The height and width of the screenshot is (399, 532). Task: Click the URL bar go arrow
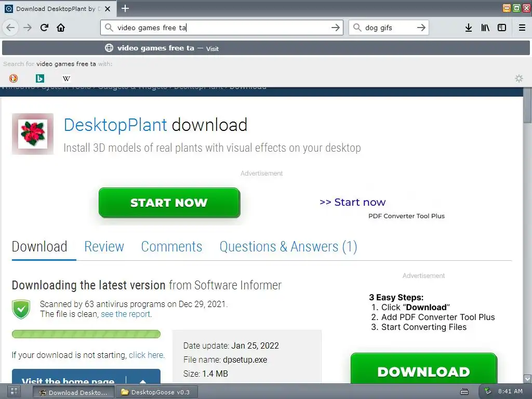[x=336, y=28]
